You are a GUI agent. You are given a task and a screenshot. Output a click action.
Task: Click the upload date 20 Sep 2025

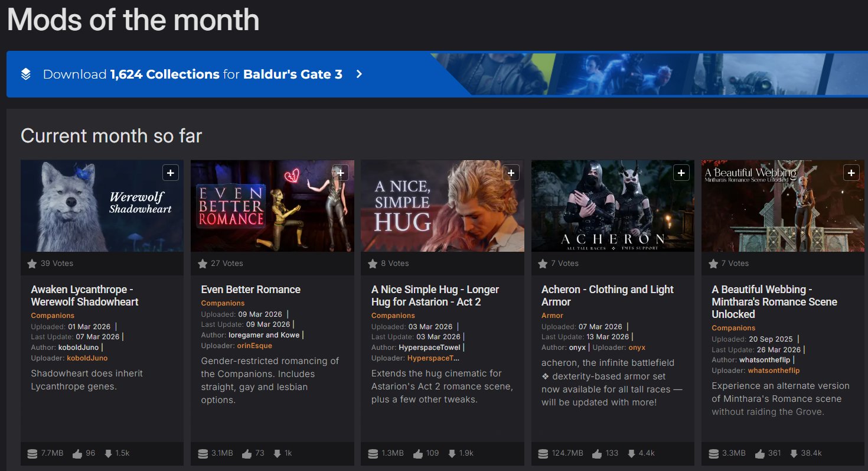click(x=770, y=339)
